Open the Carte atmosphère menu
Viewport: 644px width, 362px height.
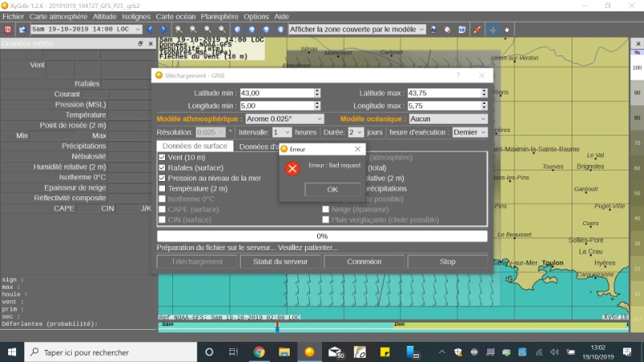tap(58, 16)
